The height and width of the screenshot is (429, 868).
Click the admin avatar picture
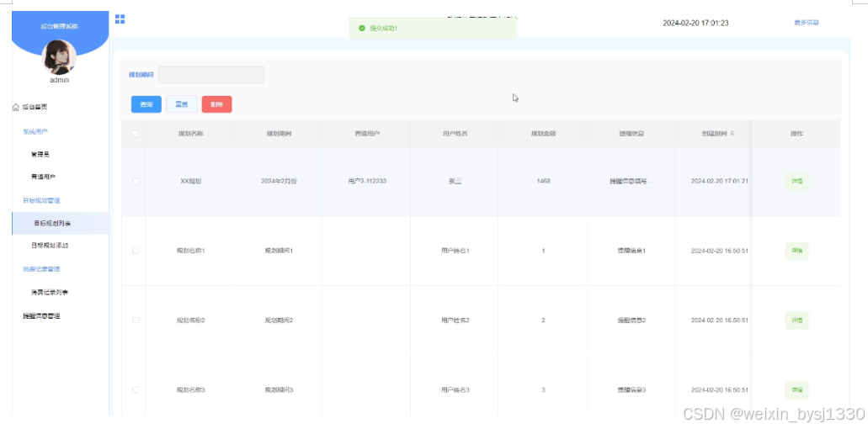pos(59,57)
